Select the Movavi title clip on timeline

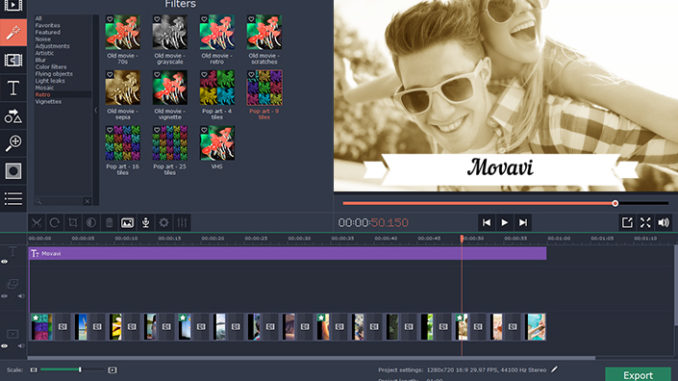288,253
